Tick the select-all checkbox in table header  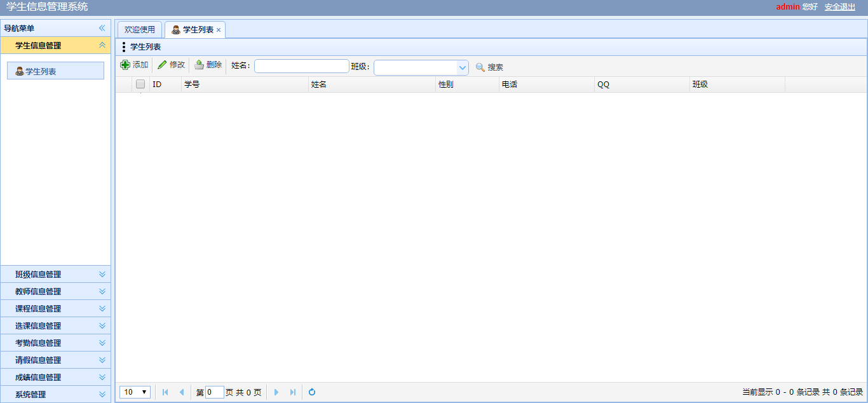(x=140, y=84)
